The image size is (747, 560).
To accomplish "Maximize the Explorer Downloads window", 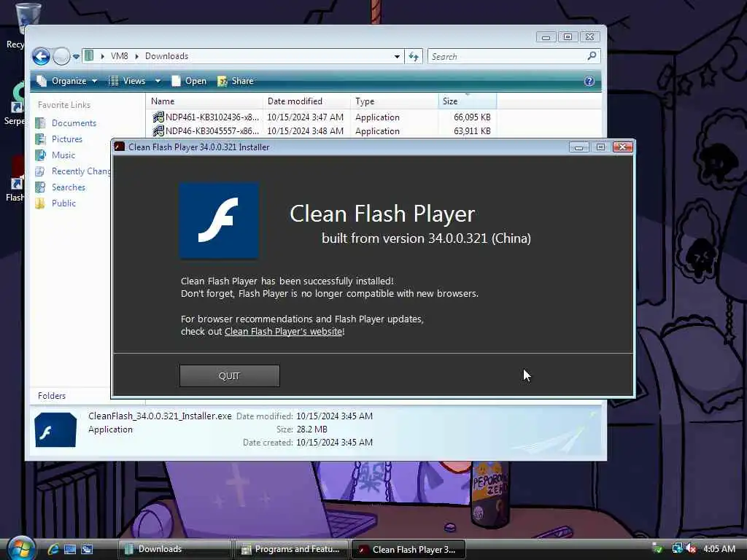I will (x=568, y=37).
